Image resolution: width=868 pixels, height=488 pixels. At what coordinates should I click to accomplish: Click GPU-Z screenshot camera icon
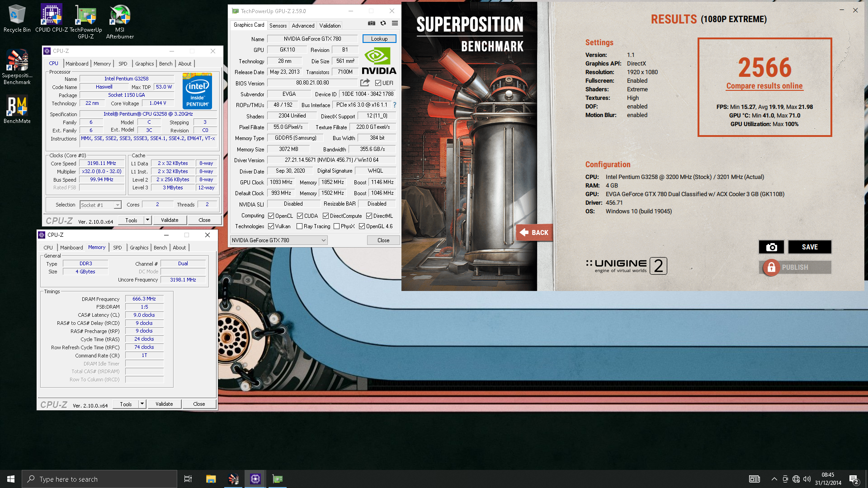click(372, 23)
